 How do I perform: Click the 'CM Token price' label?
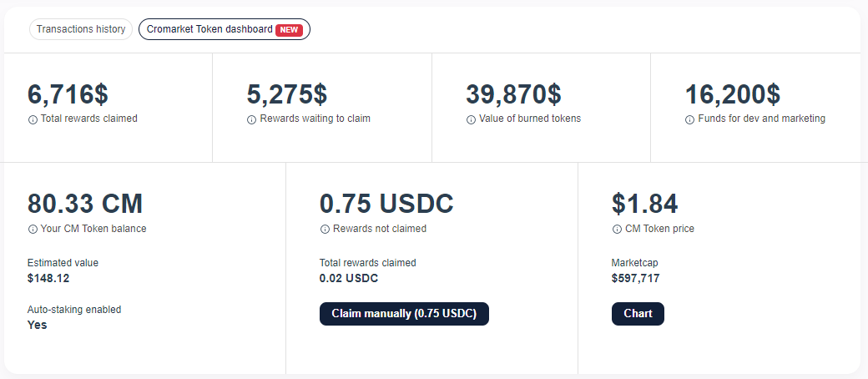click(659, 228)
